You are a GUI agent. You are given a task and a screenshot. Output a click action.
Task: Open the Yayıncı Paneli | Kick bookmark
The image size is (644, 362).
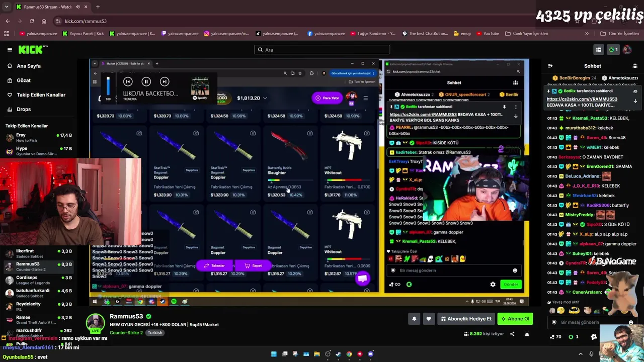[83, 34]
